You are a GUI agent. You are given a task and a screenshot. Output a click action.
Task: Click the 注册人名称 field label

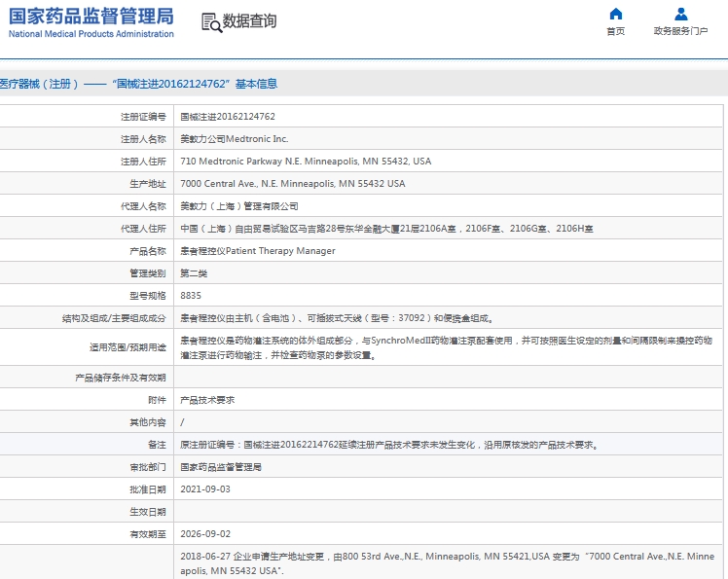[x=143, y=139]
